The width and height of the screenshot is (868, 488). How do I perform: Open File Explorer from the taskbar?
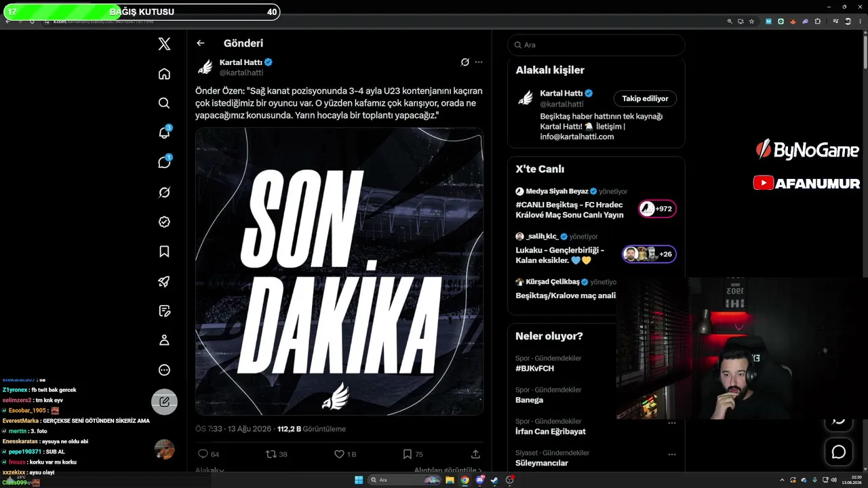click(x=450, y=480)
